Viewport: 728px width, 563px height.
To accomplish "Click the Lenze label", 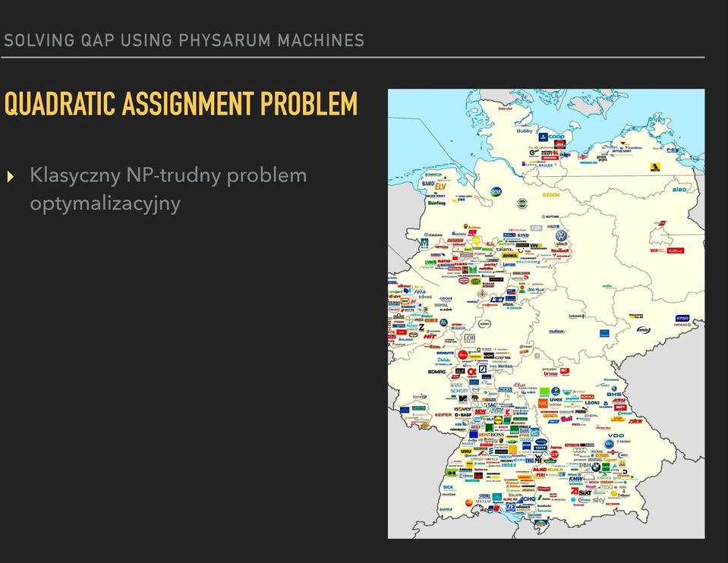I will [509, 264].
